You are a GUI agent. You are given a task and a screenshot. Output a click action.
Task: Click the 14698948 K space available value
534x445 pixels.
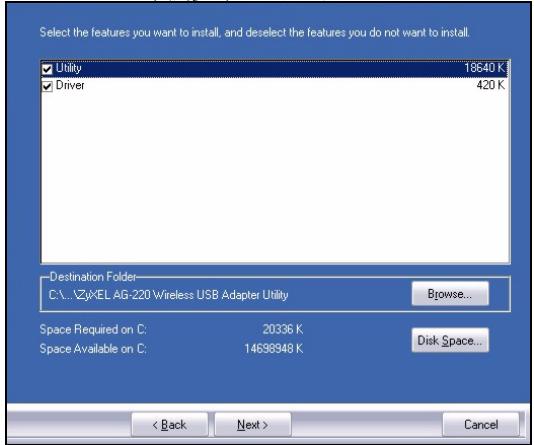point(274,349)
